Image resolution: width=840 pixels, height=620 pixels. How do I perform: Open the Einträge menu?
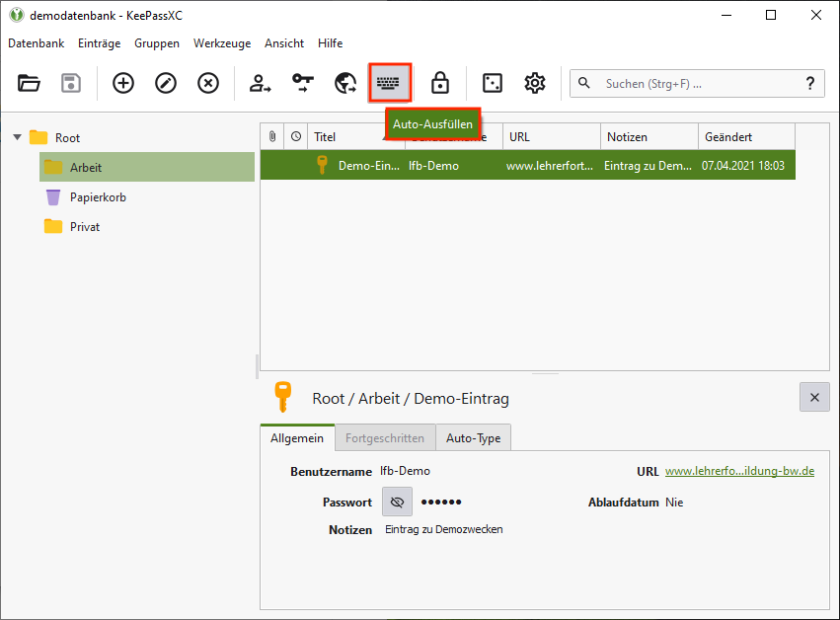[100, 43]
